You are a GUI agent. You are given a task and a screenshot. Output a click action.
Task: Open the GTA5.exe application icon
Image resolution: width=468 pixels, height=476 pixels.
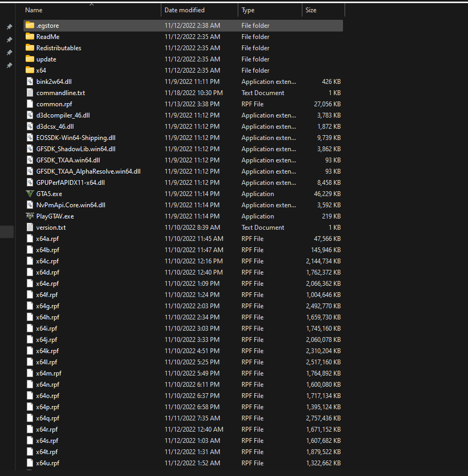click(x=29, y=193)
